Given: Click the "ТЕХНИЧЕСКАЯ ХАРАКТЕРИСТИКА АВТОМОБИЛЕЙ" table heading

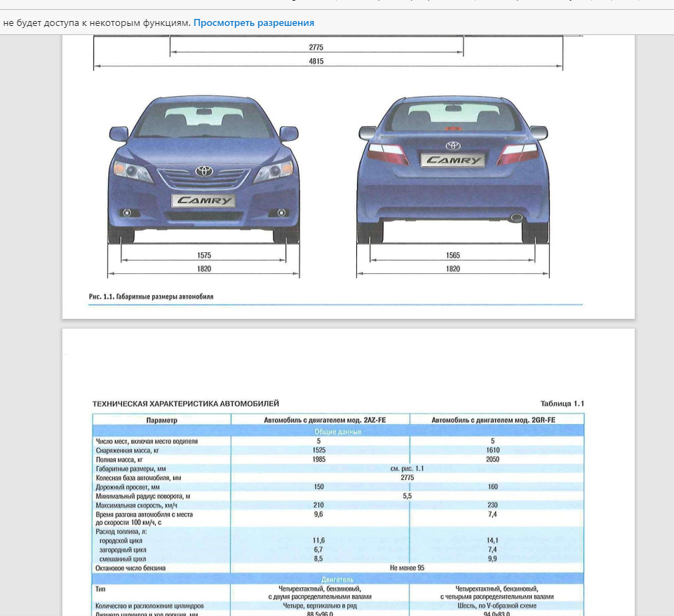Looking at the screenshot, I should click(x=186, y=404).
